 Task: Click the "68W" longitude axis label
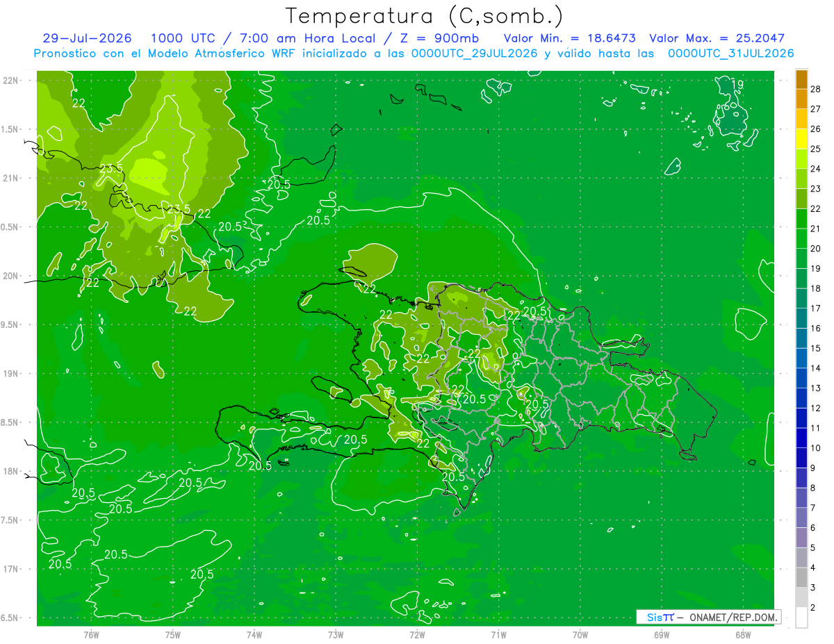click(x=743, y=635)
